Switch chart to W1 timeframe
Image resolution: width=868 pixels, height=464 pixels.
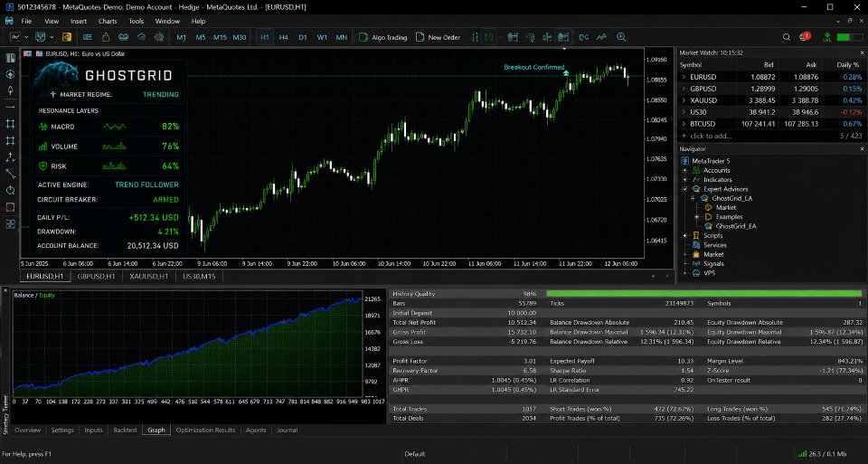[322, 38]
